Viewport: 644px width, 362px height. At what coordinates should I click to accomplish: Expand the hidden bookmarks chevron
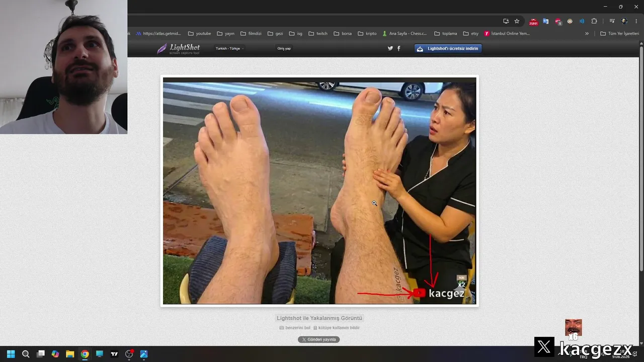click(x=587, y=34)
